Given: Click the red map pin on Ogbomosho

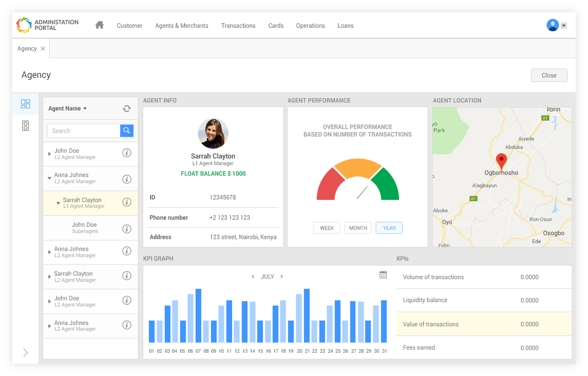Looking at the screenshot, I should tap(501, 161).
